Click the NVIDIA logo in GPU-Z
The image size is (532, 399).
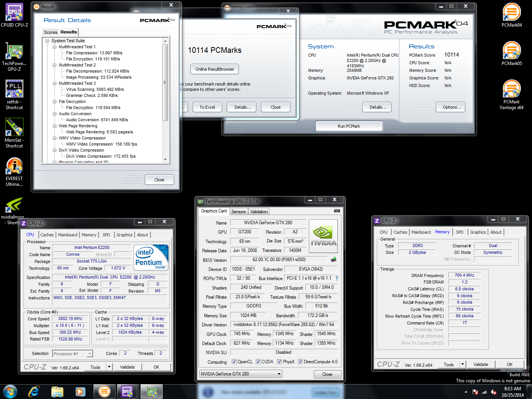323,235
